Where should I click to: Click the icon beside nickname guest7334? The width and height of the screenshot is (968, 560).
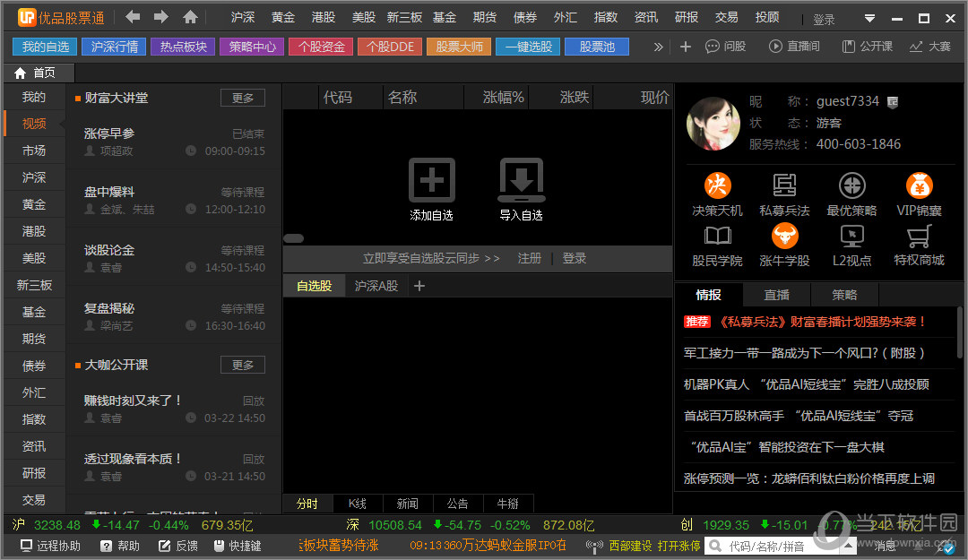893,102
